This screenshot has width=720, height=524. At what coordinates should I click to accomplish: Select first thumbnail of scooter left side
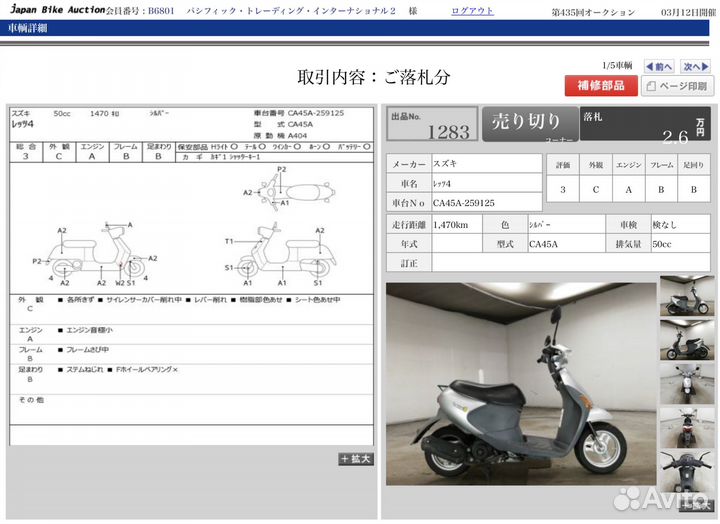pyautogui.click(x=687, y=295)
